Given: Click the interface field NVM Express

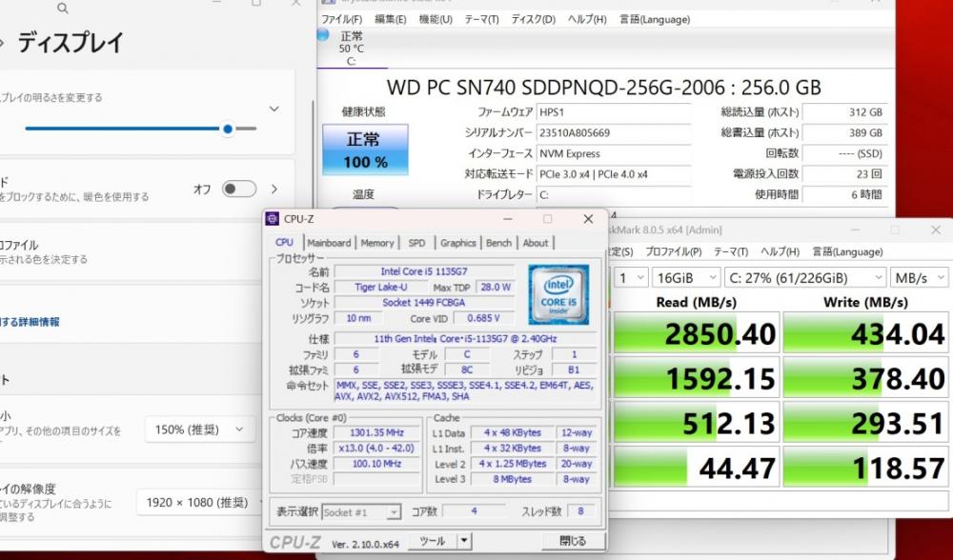Looking at the screenshot, I should point(613,153).
